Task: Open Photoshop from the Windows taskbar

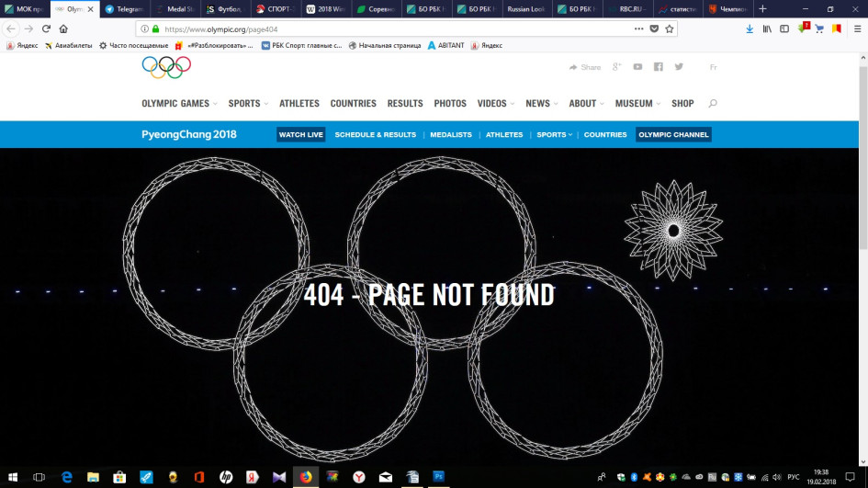Action: (438, 476)
